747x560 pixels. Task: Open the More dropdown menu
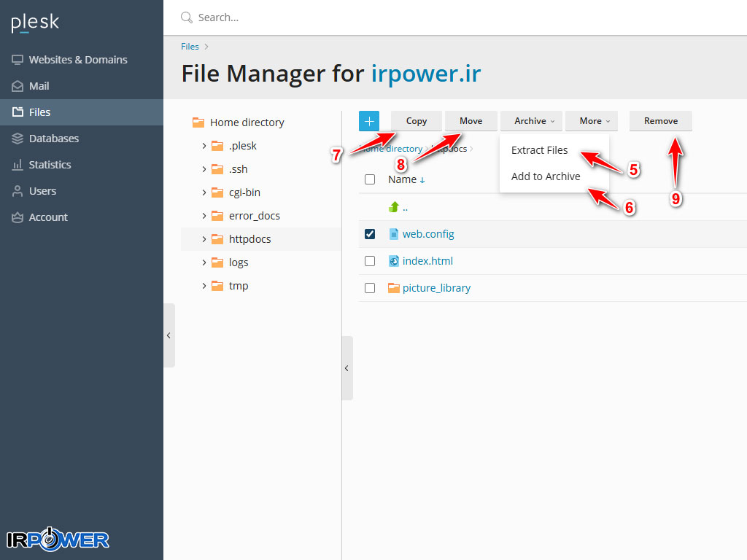tap(595, 121)
